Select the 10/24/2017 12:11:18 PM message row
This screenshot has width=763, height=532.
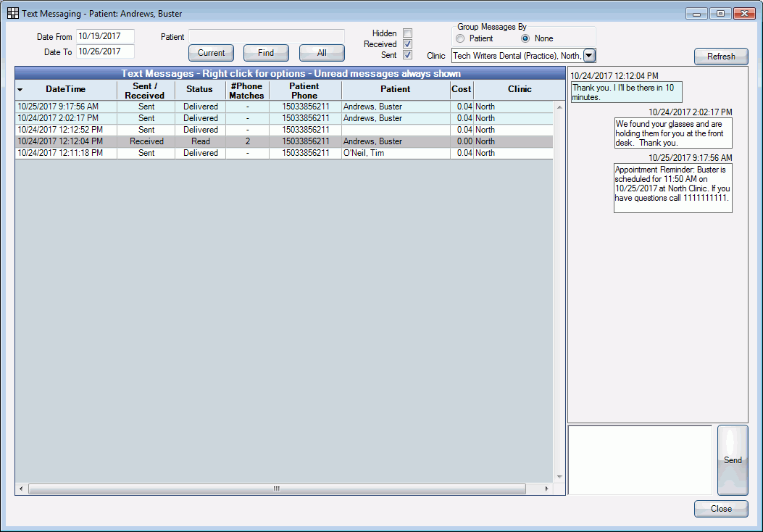(284, 154)
